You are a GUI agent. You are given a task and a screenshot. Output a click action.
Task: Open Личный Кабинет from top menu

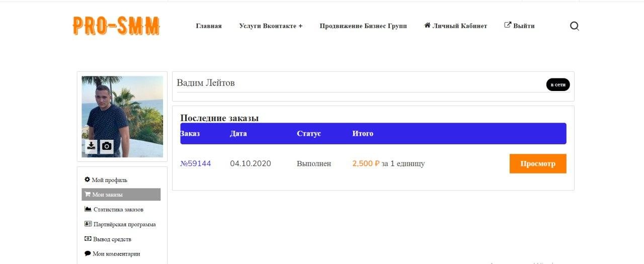(x=456, y=26)
